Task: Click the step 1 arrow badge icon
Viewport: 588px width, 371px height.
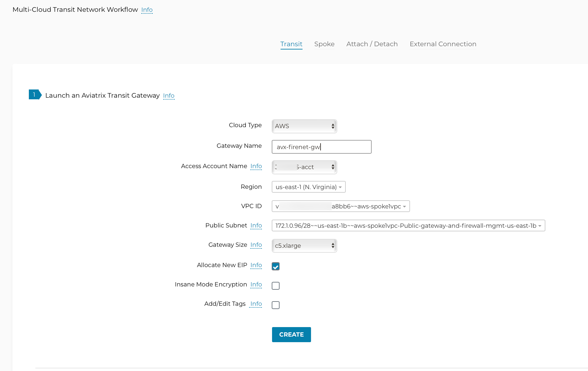Action: tap(35, 95)
